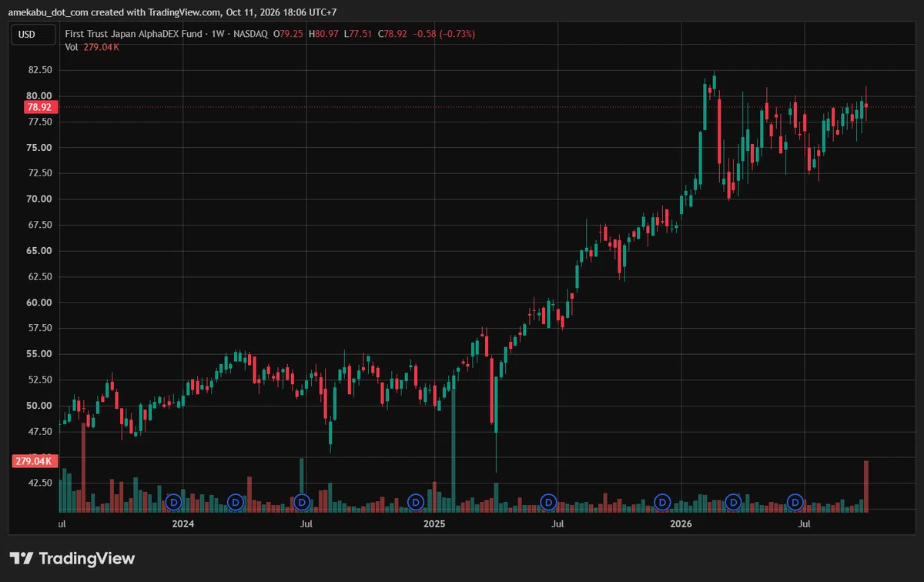The width and height of the screenshot is (924, 582).
Task: Click the amekabu_dot_com snapshot caption
Action: pyautogui.click(x=172, y=12)
